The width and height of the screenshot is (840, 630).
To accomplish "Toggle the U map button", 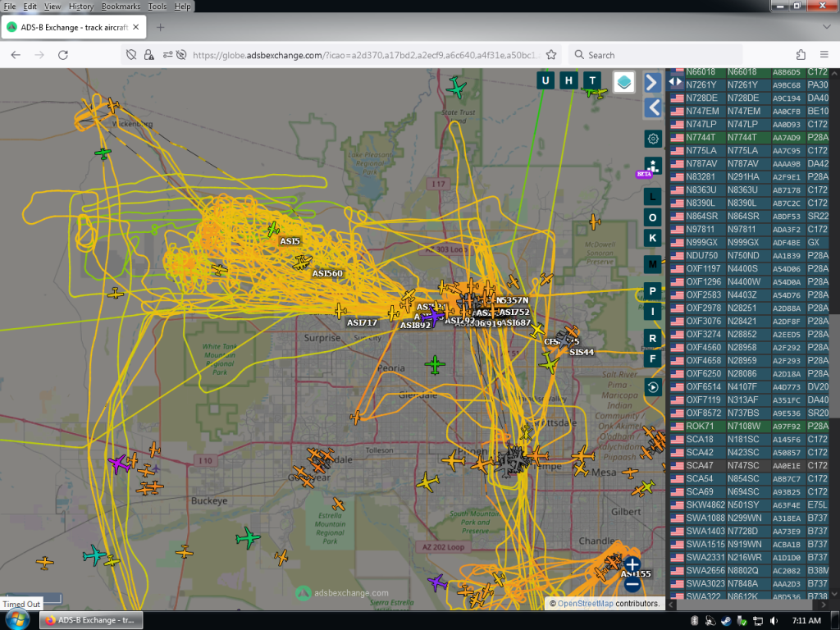I will coord(546,81).
